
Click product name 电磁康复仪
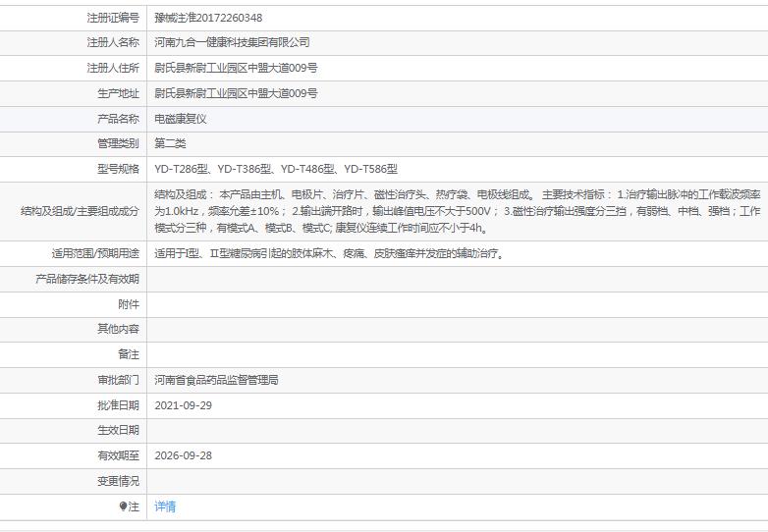coord(181,119)
